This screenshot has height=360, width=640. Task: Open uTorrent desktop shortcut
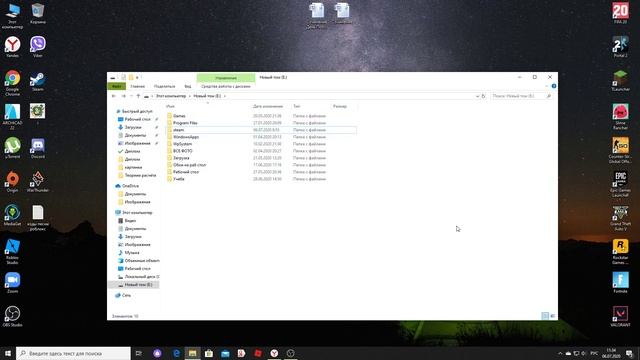click(x=12, y=148)
